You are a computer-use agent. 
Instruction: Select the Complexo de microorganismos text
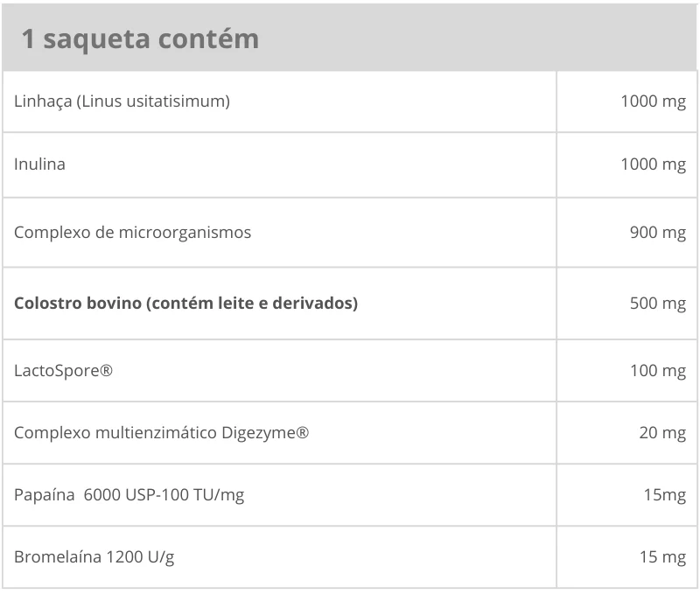(x=132, y=233)
